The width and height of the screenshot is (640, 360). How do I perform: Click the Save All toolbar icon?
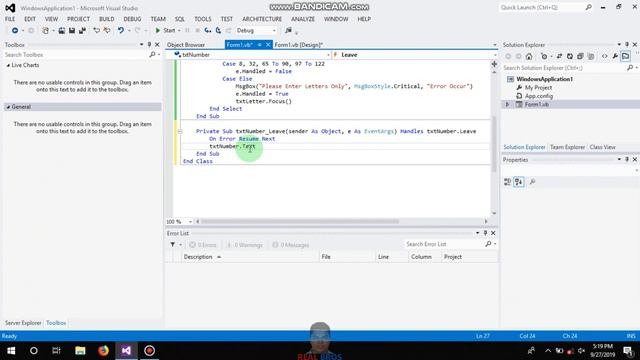(x=82, y=31)
